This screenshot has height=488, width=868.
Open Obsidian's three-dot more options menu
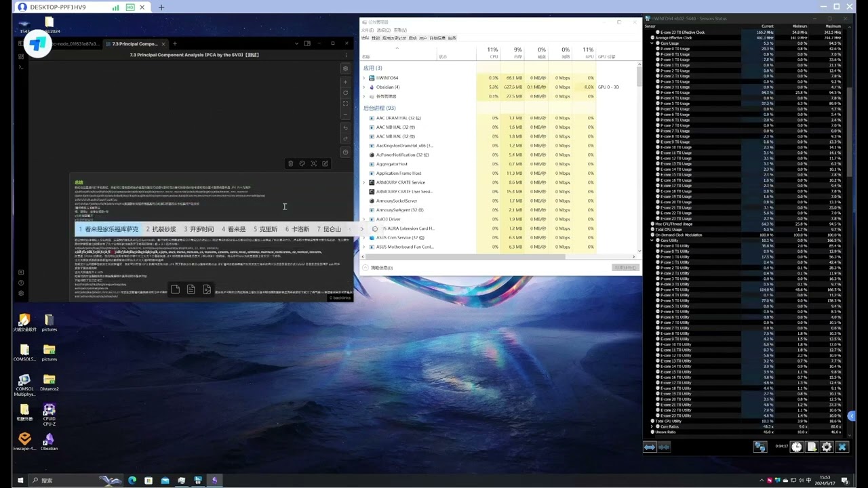point(345,55)
